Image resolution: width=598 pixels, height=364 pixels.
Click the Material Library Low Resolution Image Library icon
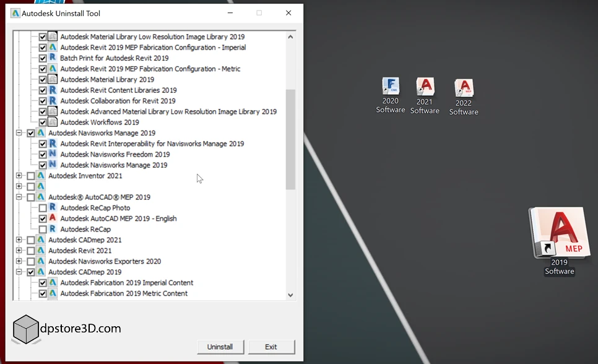53,37
